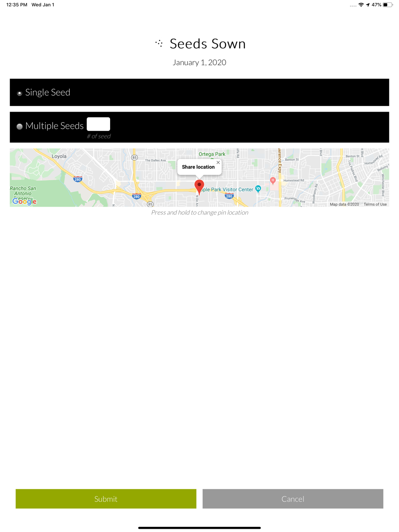Image resolution: width=399 pixels, height=532 pixels.
Task: Select the Single Seed radio button
Action: pyautogui.click(x=20, y=93)
